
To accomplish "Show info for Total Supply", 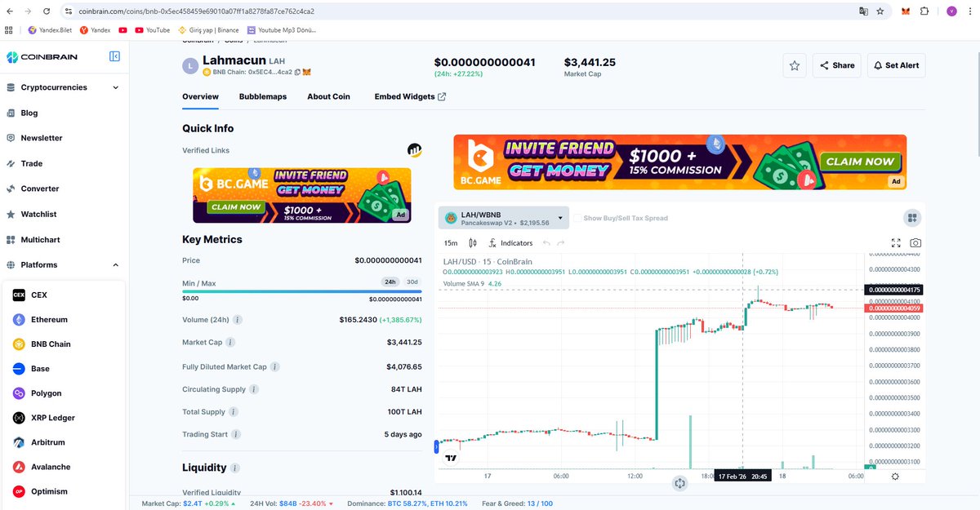I will point(234,412).
